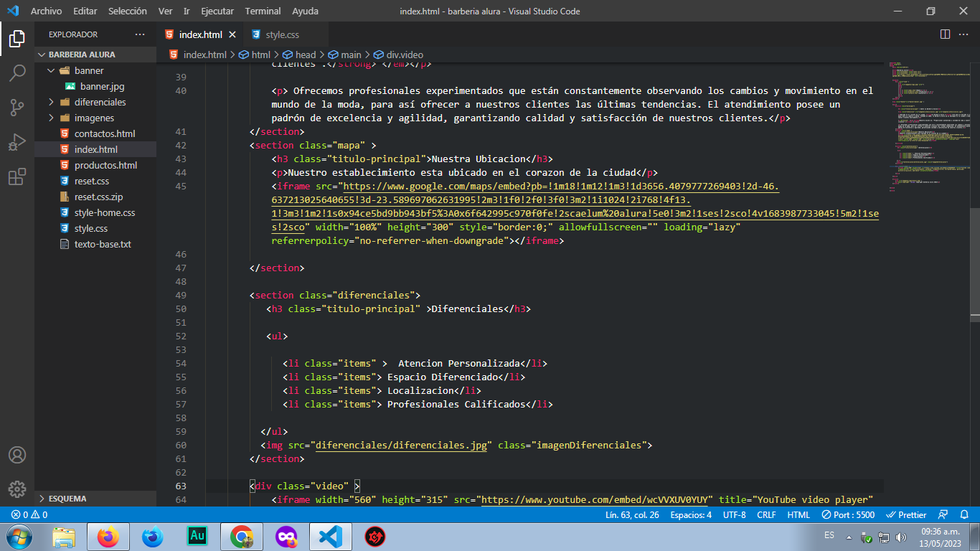Open the Manage gear icon
Screen dimensions: 980x551
click(x=17, y=489)
